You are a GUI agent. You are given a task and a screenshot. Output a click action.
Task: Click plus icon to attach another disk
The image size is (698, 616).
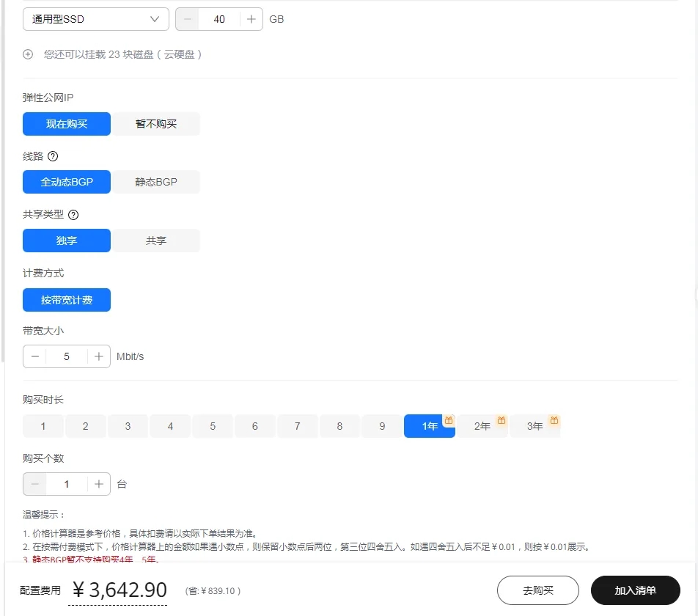(x=27, y=54)
